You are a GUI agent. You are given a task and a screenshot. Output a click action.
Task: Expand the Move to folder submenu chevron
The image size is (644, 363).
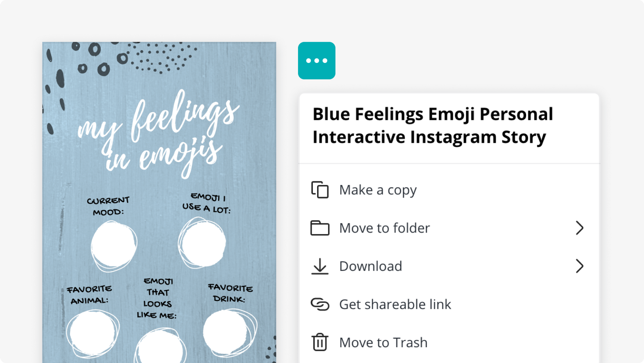580,228
